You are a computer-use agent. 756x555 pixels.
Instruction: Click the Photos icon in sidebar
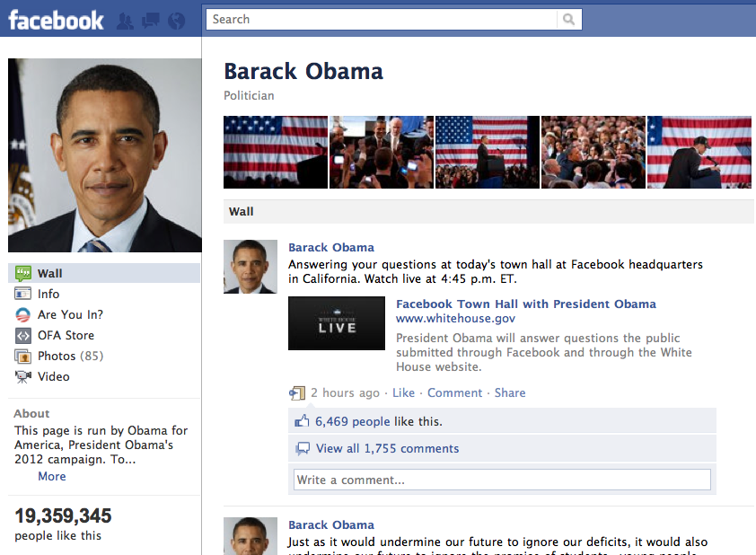(23, 357)
